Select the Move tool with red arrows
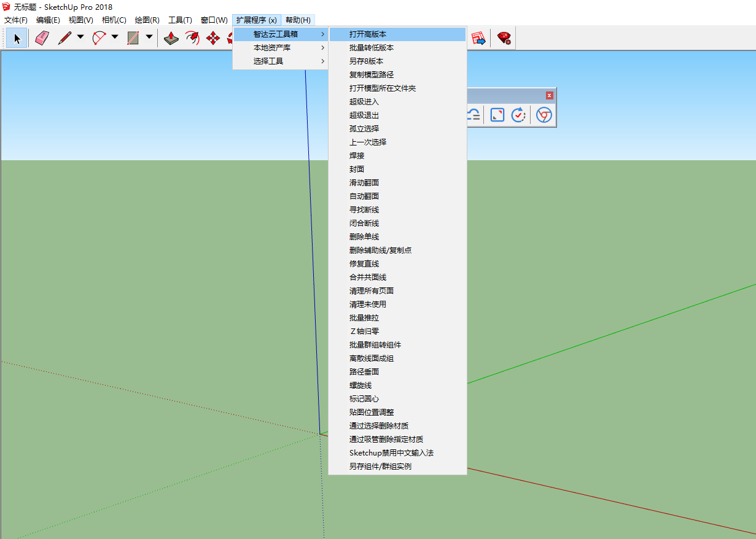This screenshot has width=756, height=539. (213, 39)
